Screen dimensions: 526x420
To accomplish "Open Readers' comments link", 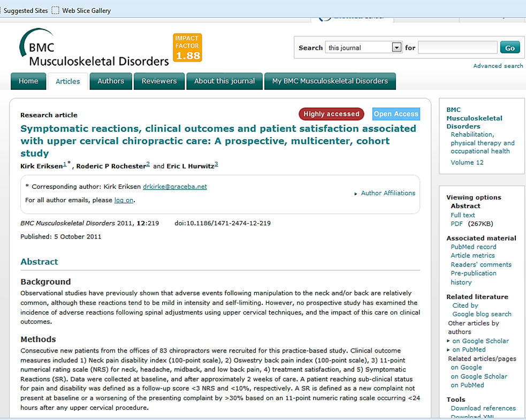I will 481,265.
